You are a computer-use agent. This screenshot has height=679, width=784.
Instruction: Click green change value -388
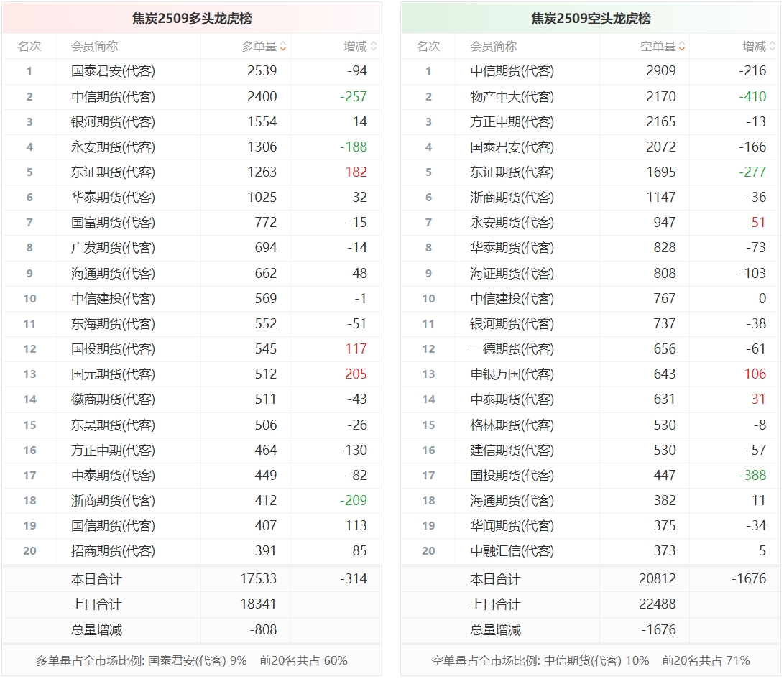pos(752,475)
